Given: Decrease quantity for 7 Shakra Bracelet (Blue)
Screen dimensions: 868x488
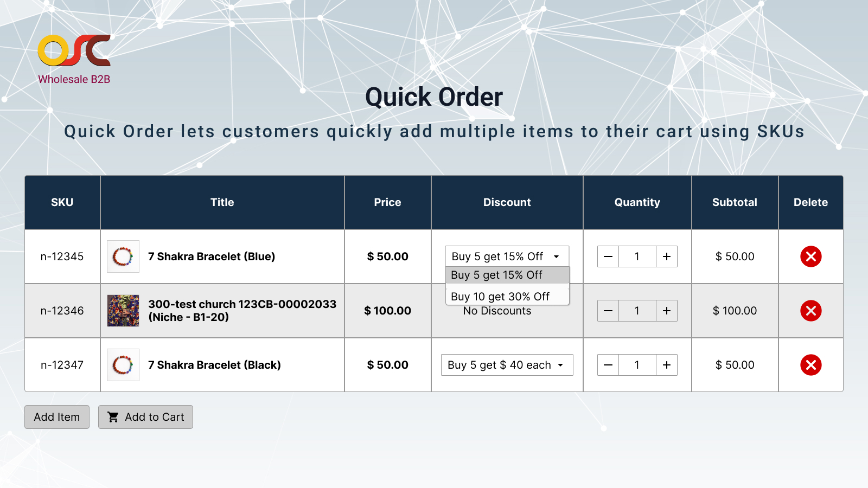Looking at the screenshot, I should click(608, 256).
